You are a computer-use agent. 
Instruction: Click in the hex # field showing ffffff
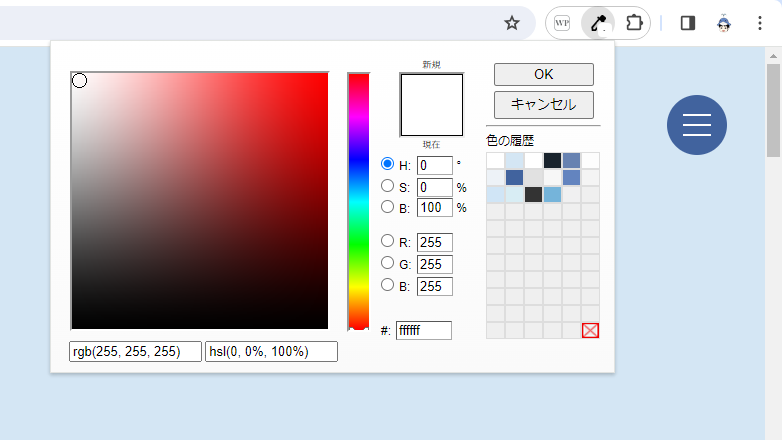424,330
